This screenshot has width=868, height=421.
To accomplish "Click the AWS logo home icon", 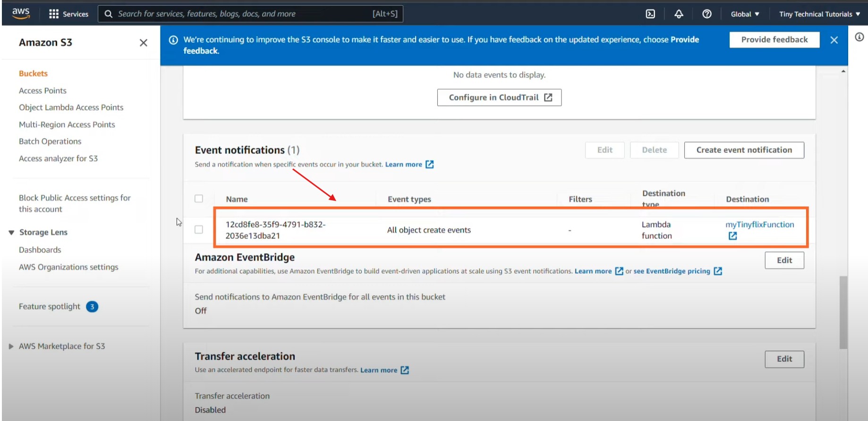I will click(21, 13).
